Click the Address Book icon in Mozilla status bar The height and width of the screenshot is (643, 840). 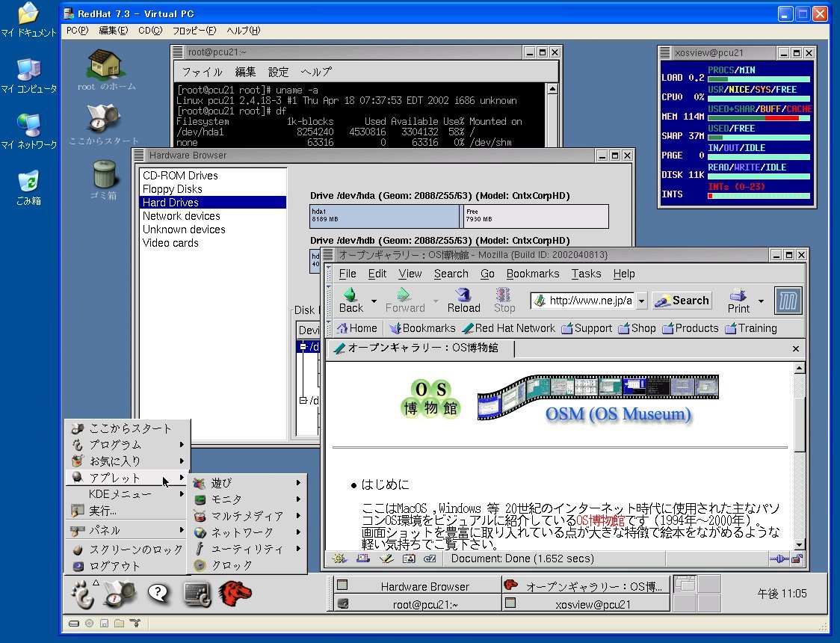point(409,559)
